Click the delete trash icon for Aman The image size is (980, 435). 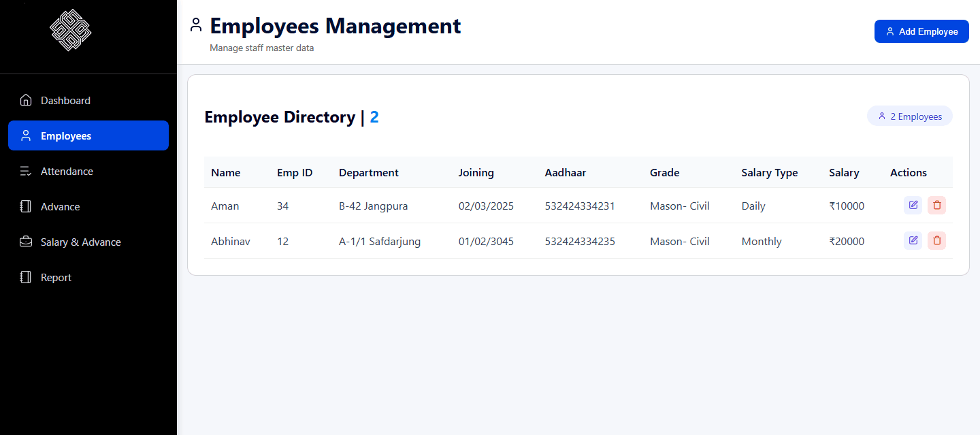(x=936, y=205)
